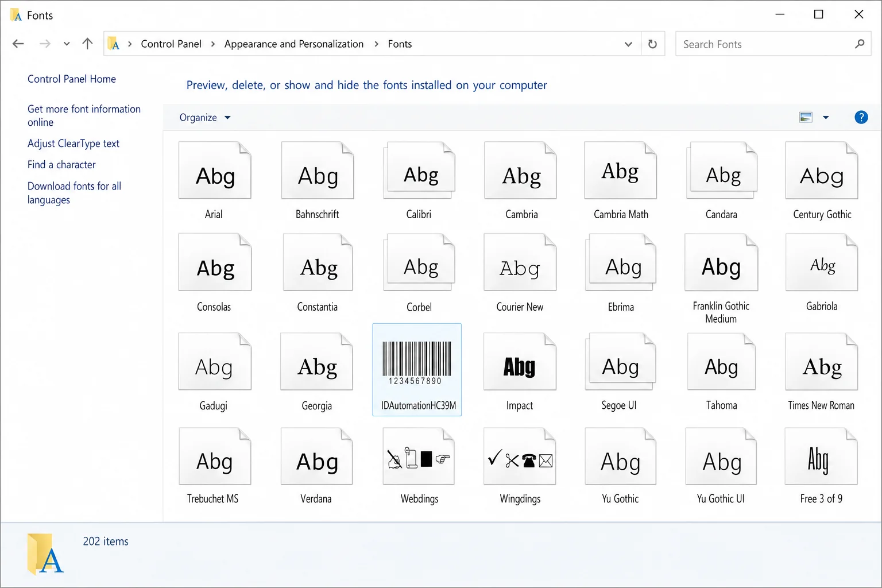Select the Georgia font icon
The width and height of the screenshot is (882, 588).
click(x=316, y=362)
